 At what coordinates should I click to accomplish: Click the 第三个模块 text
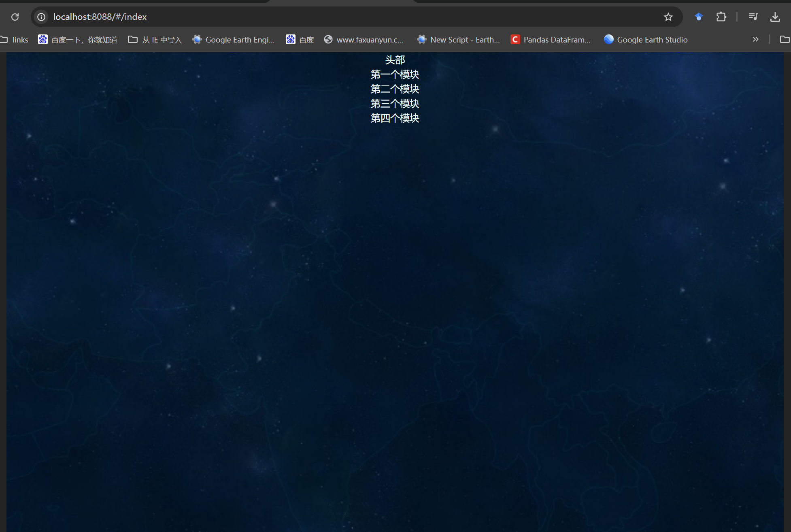395,104
